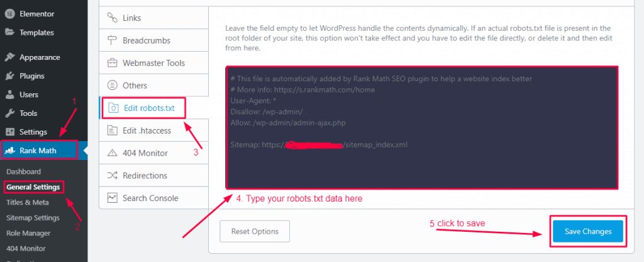Click the Elementor icon in sidebar

click(x=10, y=14)
